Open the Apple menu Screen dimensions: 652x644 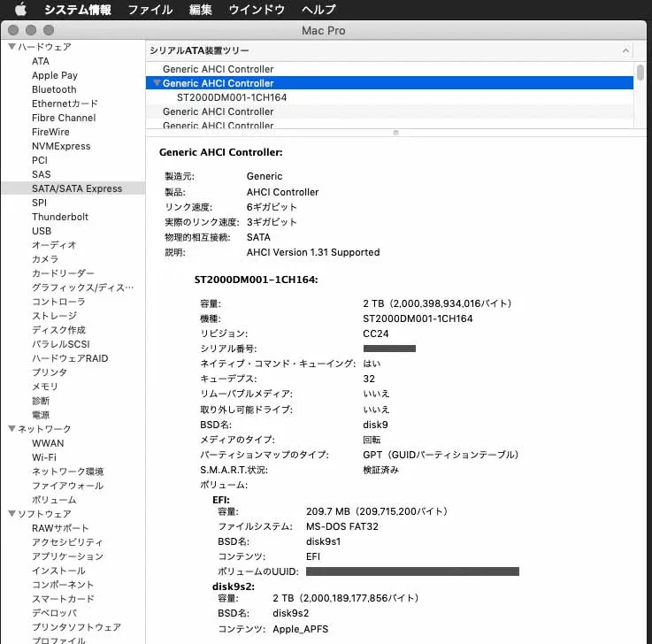click(20, 9)
